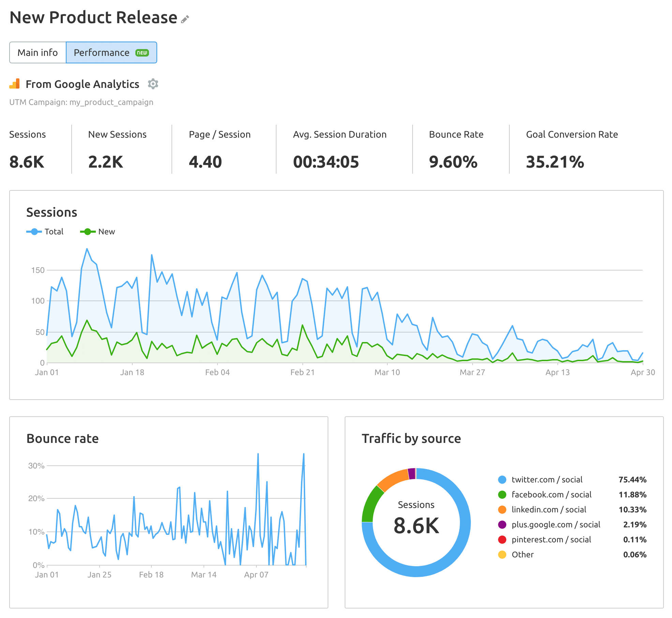Image resolution: width=672 pixels, height=618 pixels.
Task: Click the Apr 30 label on Sessions axis
Action: pos(643,372)
